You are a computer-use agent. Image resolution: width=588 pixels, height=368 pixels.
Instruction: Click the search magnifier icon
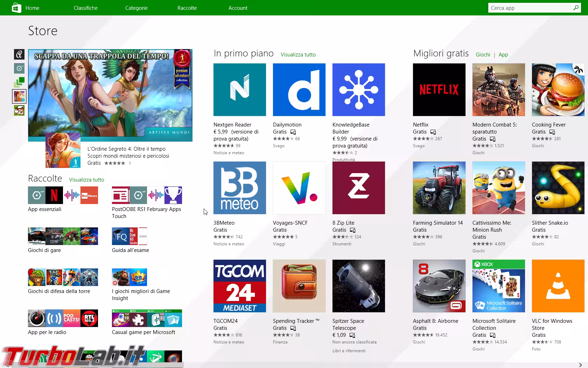pyautogui.click(x=576, y=8)
